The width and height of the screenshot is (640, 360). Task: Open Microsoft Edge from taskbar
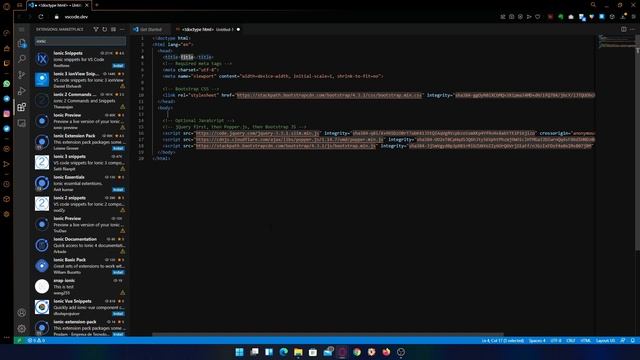(x=284, y=352)
